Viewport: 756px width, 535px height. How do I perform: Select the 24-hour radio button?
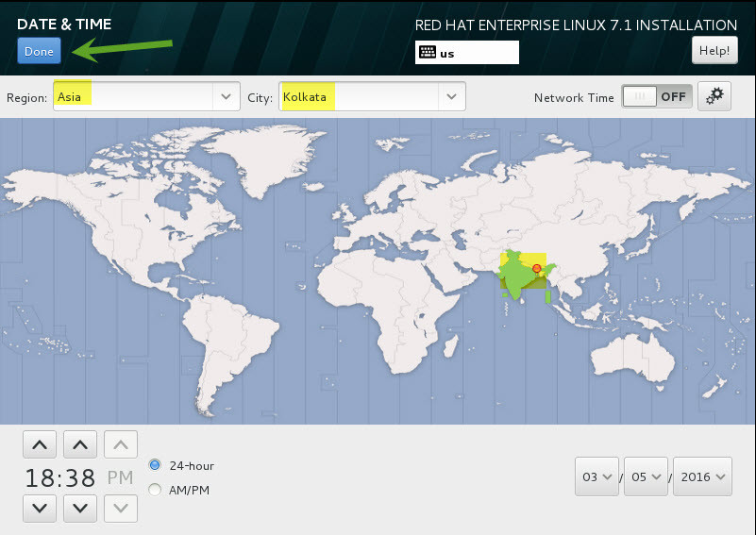155,465
